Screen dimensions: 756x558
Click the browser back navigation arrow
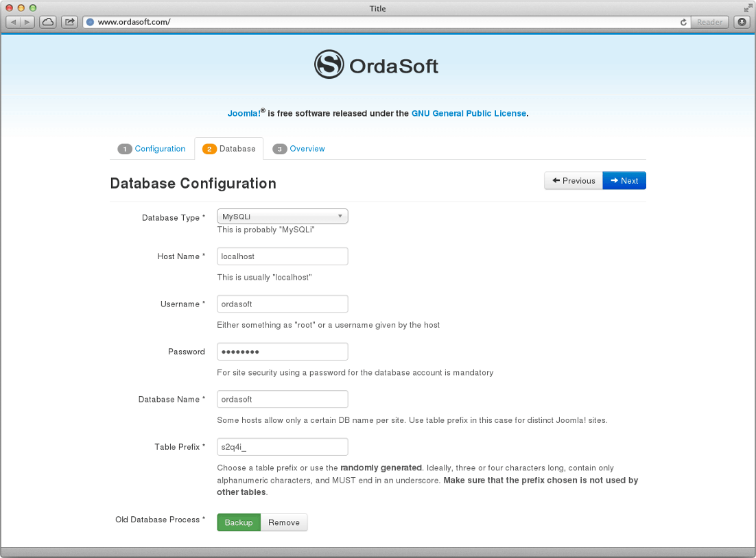tap(12, 21)
